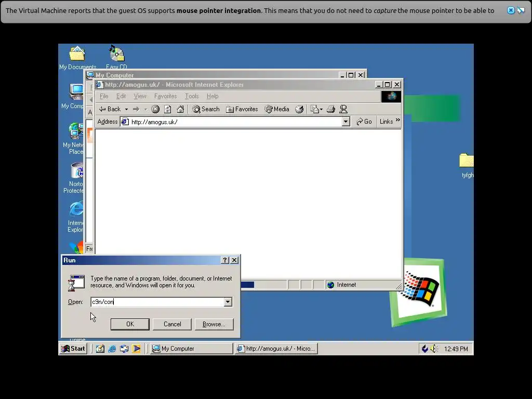
Task: Click Browse... in the Run dialog
Action: pos(214,324)
